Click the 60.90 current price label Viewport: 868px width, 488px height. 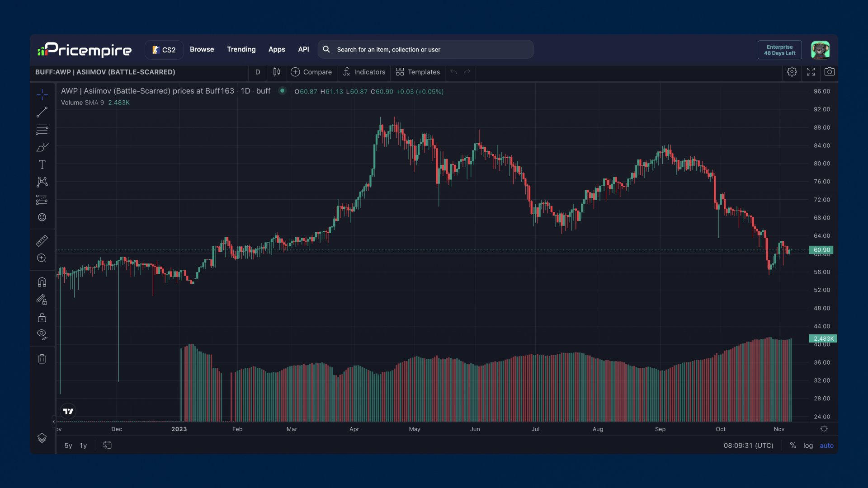[x=822, y=250]
